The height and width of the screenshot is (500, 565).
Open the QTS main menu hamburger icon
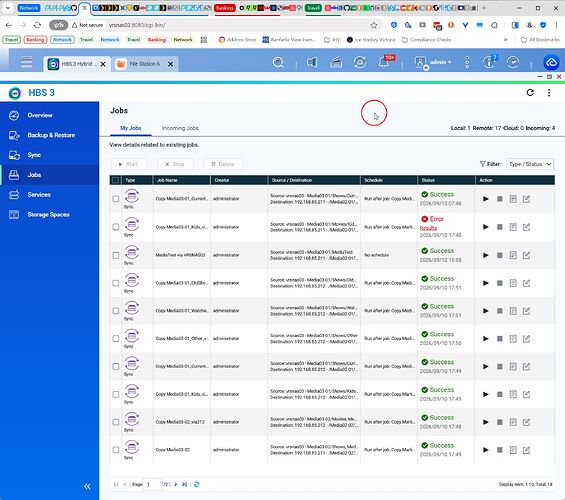pyautogui.click(x=26, y=62)
